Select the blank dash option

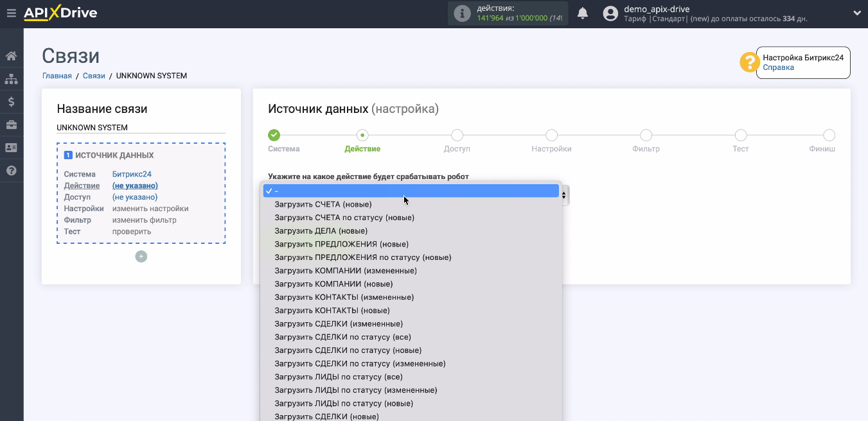tap(411, 191)
